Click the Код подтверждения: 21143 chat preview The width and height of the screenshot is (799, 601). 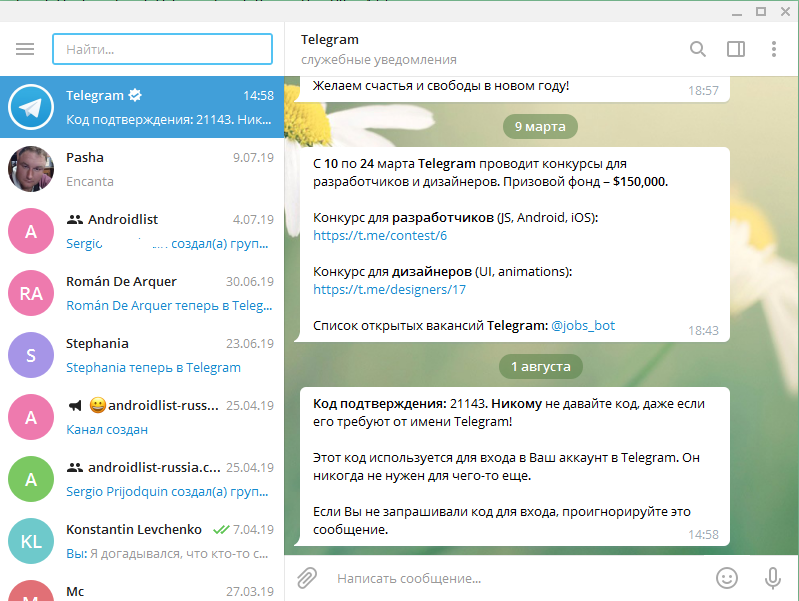tap(169, 120)
